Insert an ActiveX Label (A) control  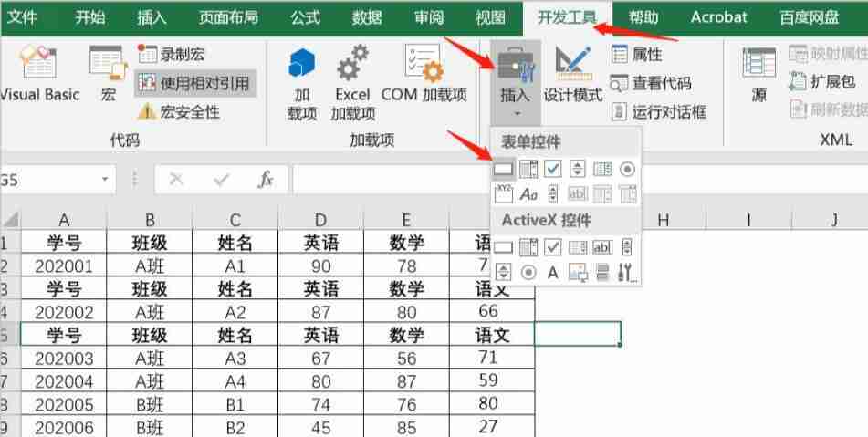(552, 272)
